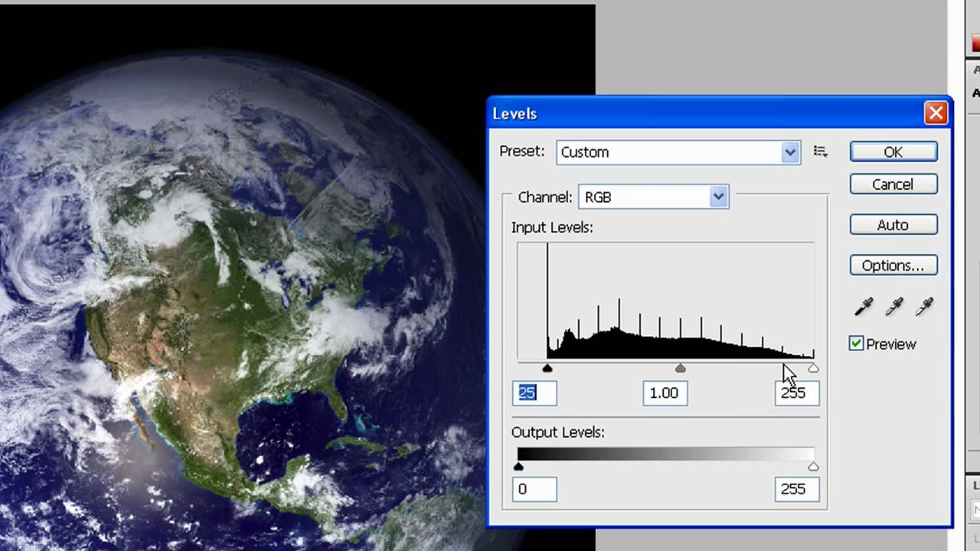Click the output levels gradient bar
This screenshot has height=551, width=980.
point(665,453)
